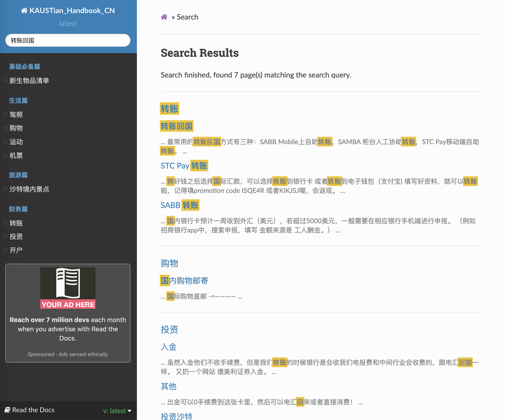Expand the 投资 sidebar plus icon

click(5, 236)
